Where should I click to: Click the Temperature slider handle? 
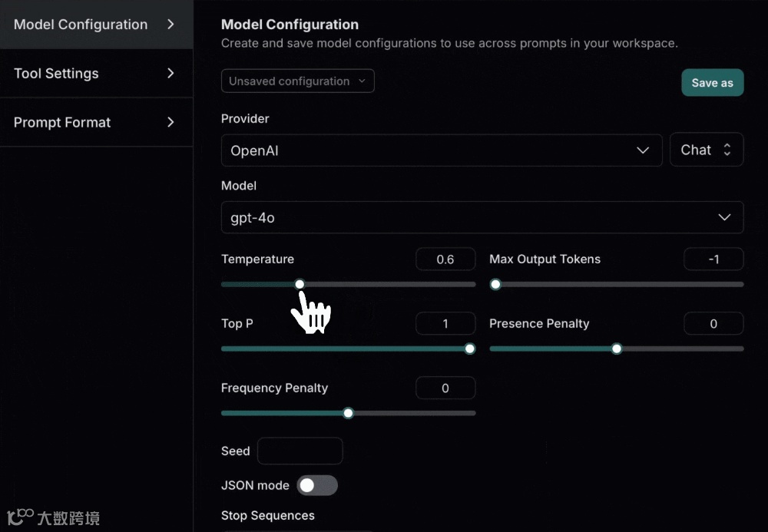point(300,284)
